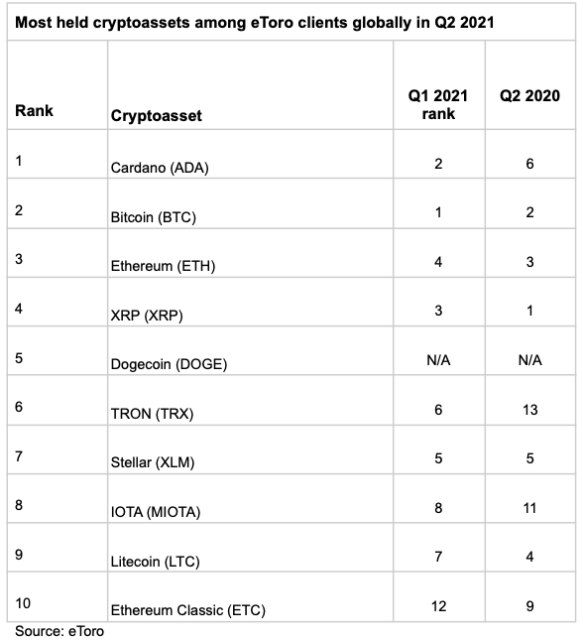Click the table title about eToro cryptoassets
This screenshot has width=583, height=640.
(x=254, y=22)
